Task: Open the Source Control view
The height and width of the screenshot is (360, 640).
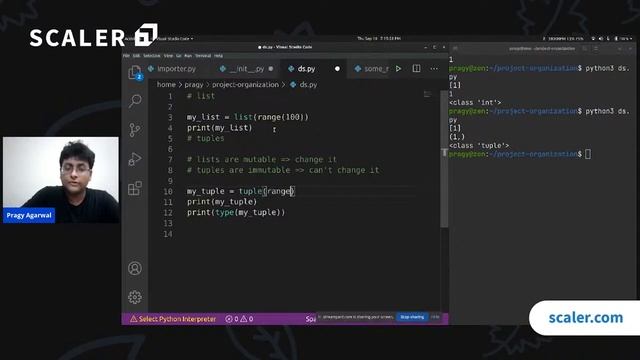Action: point(135,130)
